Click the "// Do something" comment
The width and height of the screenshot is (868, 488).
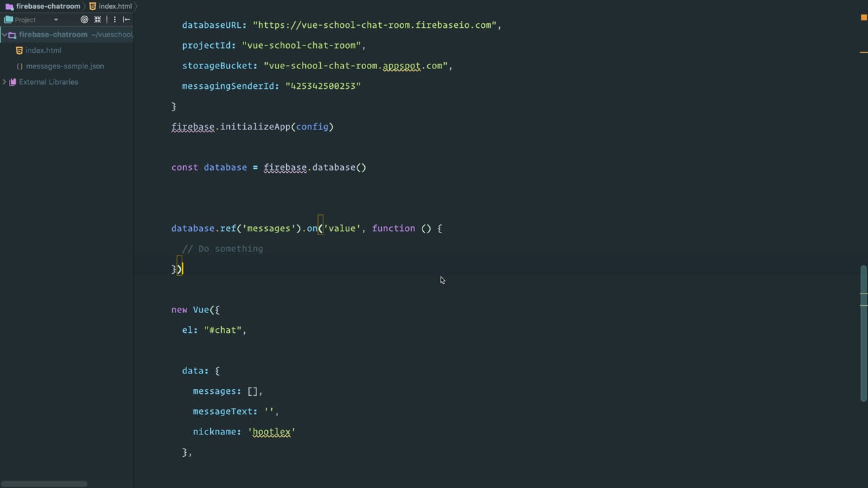pos(222,249)
